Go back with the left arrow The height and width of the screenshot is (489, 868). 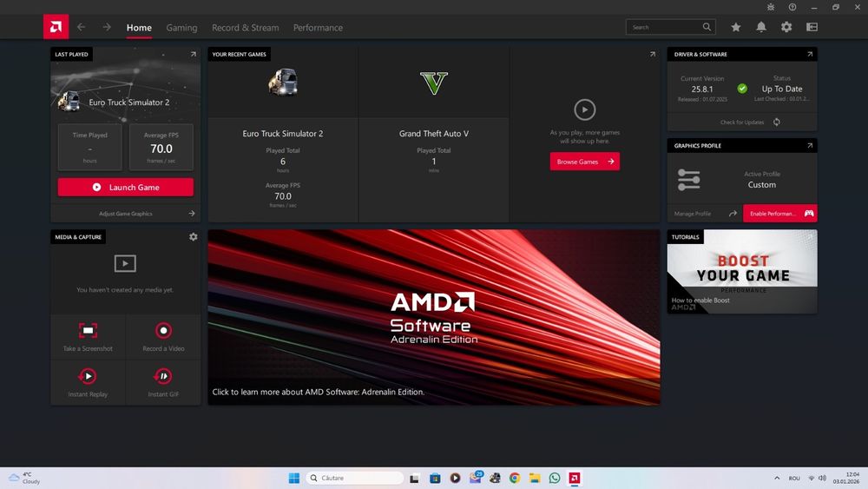point(82,27)
